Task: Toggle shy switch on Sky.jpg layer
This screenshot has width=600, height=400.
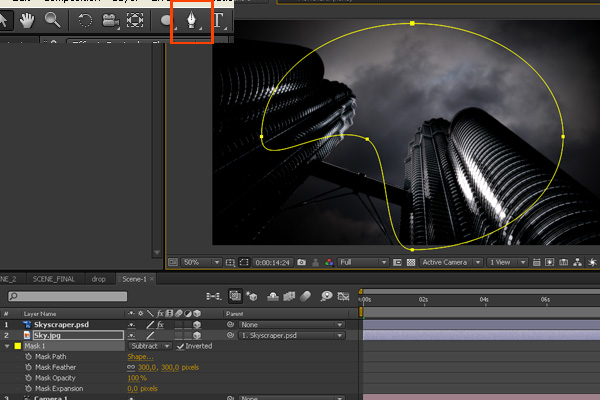Action: tap(132, 335)
